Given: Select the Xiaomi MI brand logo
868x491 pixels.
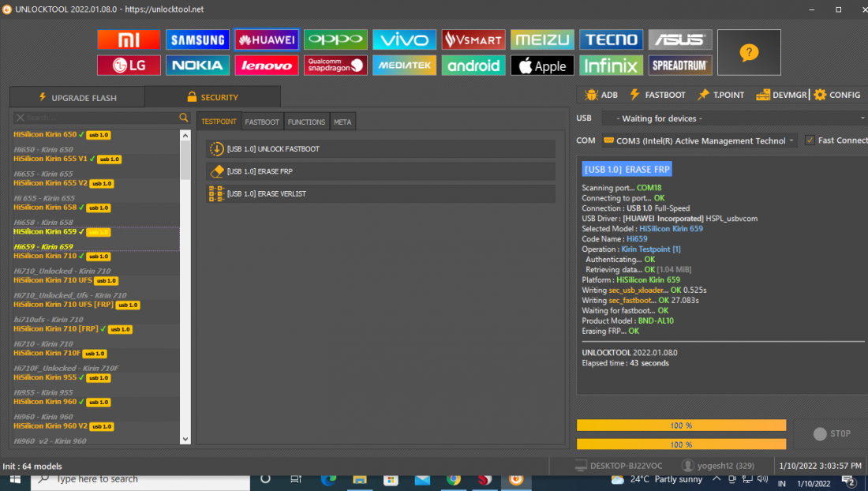Looking at the screenshot, I should pyautogui.click(x=129, y=39).
